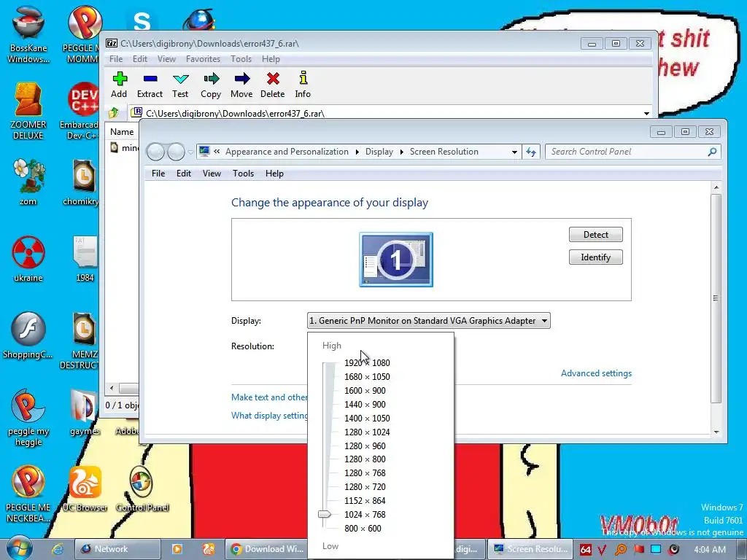Screen dimensions: 747x560
Task: Choose 1440 × 900 resolution
Action: (365, 404)
